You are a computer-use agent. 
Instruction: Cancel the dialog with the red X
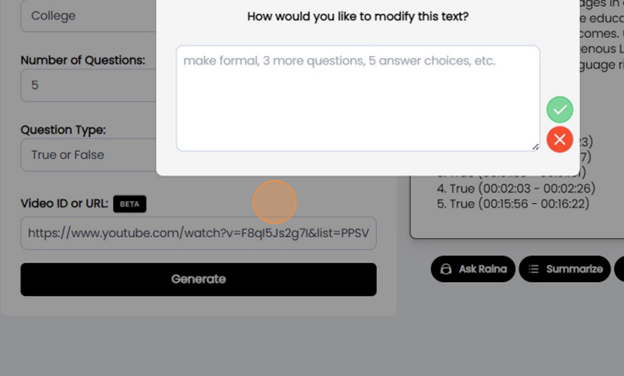(560, 140)
